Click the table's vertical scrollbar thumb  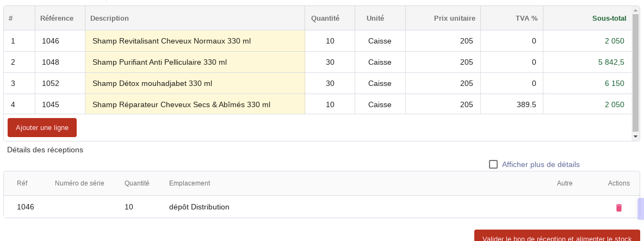coord(635,74)
